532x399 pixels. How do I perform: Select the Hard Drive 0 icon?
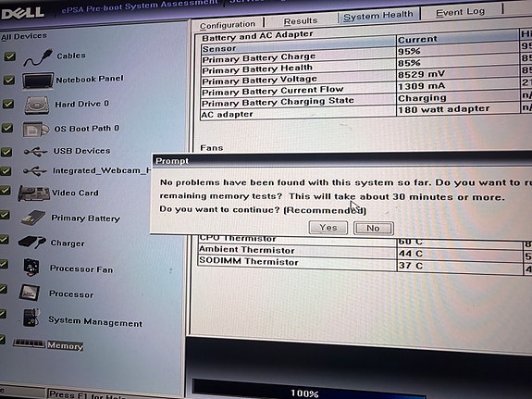click(37, 105)
